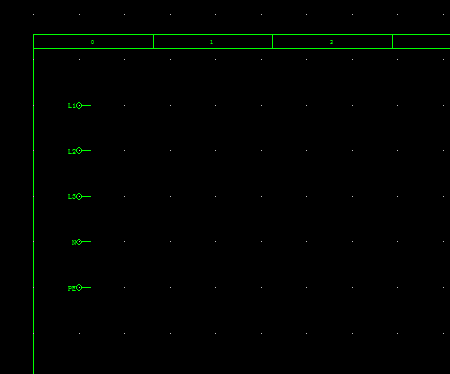Select the N neutral terminal circle
The height and width of the screenshot is (374, 450).
pyautogui.click(x=79, y=242)
